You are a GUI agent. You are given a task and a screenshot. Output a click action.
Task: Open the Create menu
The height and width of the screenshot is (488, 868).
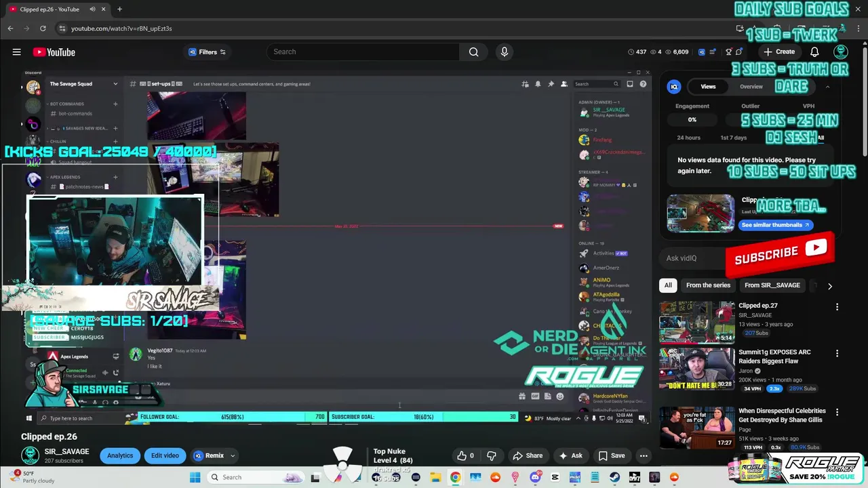[779, 52]
